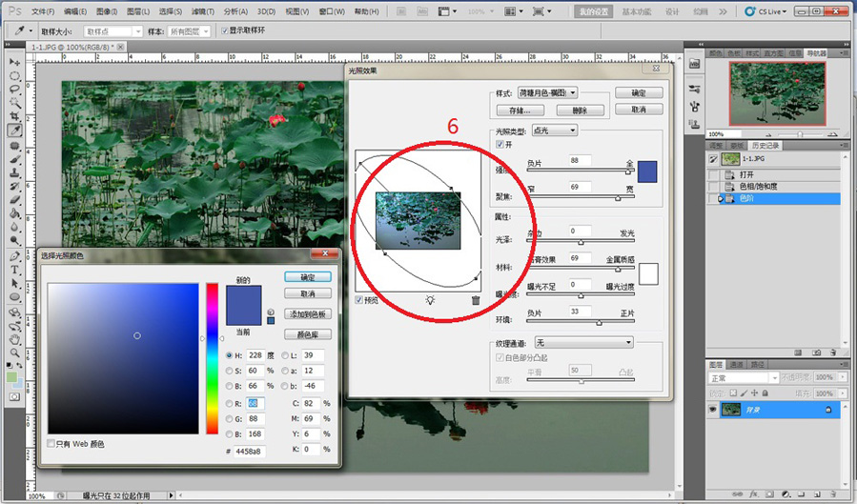Click 确定 in the color picker dialog
This screenshot has width=857, height=504.
308,277
